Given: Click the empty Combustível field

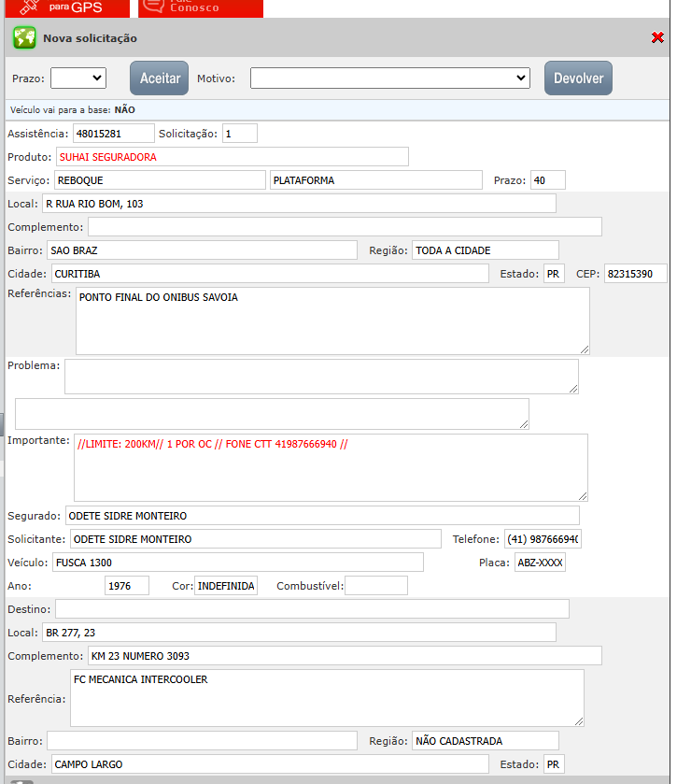Looking at the screenshot, I should 376,586.
